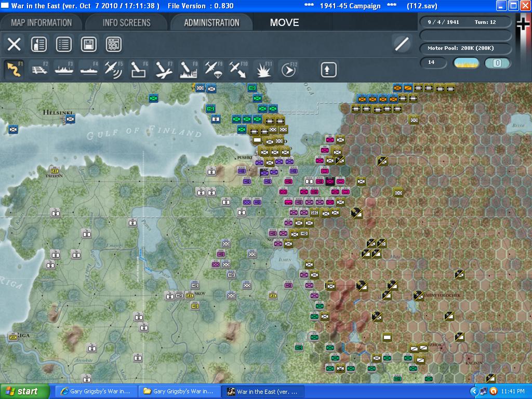Open the Windows start button
532x399 pixels.
coord(24,392)
